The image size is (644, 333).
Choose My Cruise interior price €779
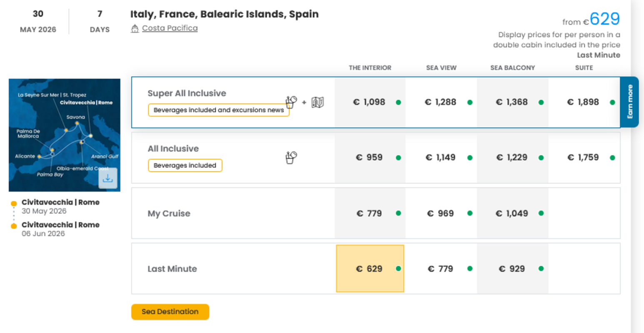(x=369, y=214)
